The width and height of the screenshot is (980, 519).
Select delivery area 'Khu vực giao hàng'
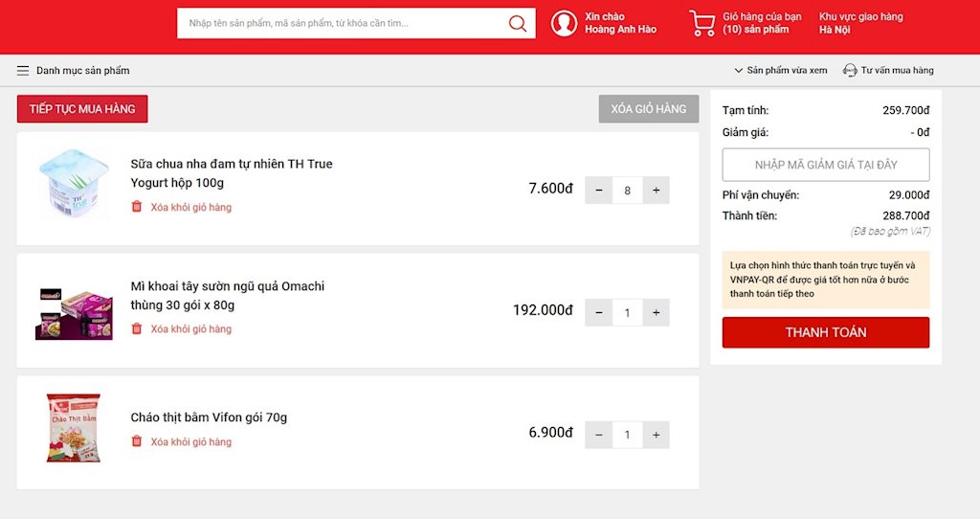(x=860, y=23)
